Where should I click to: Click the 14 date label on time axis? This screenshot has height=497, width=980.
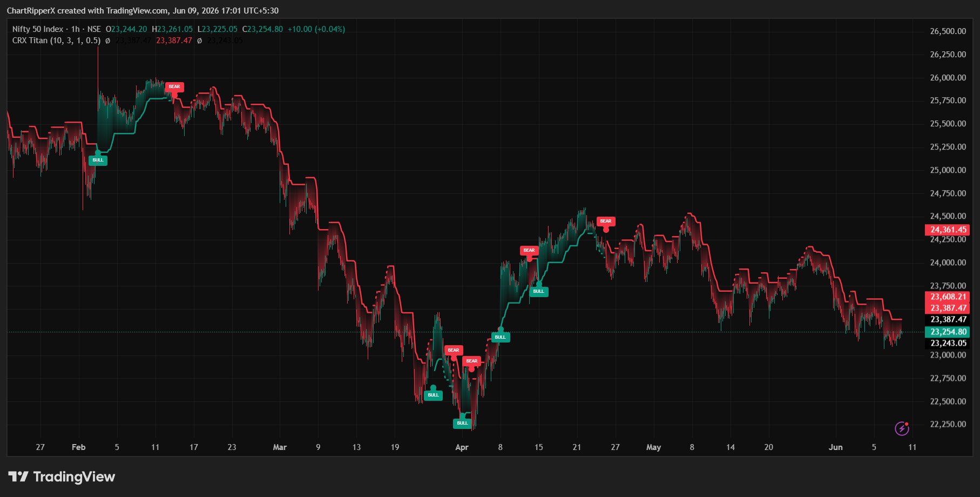(x=731, y=447)
